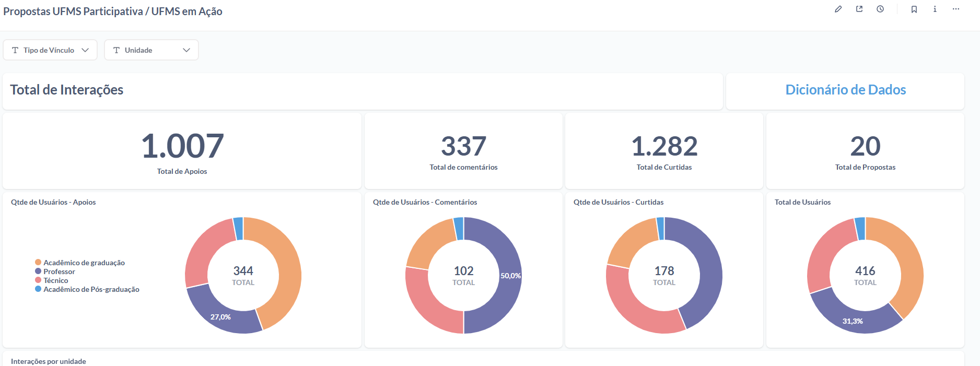Toggle Professor legend purple dot
Screen dimensions: 980x366
click(x=38, y=271)
